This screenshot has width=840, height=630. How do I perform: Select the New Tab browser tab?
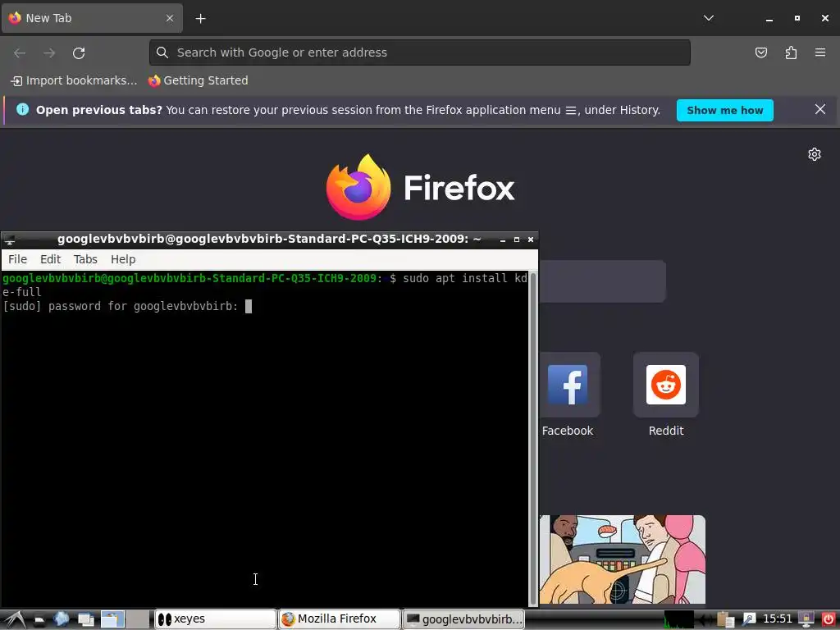pos(92,18)
